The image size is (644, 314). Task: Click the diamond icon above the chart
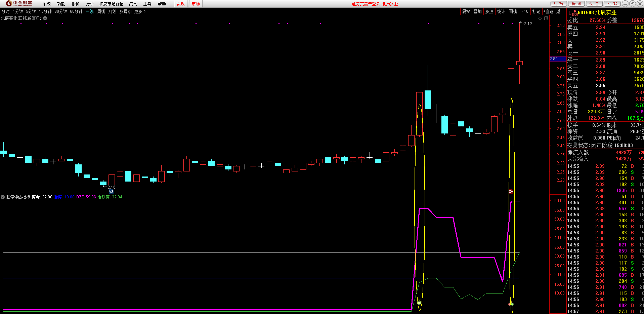tap(540, 18)
